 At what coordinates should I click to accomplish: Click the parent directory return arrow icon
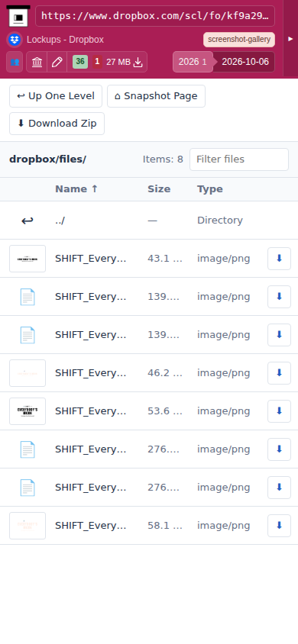(28, 221)
